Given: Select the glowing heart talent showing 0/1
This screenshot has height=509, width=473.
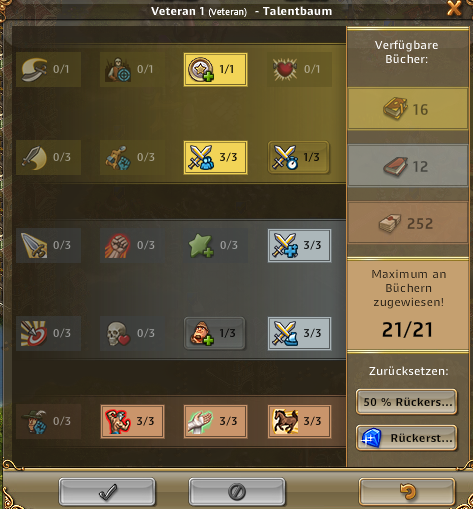Looking at the screenshot, I should (x=300, y=69).
